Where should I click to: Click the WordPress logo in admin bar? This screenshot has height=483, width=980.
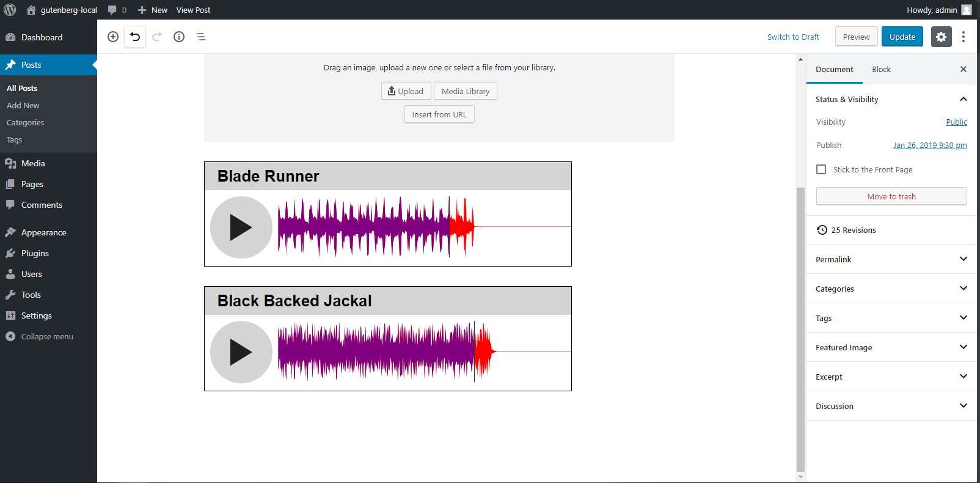tap(10, 10)
